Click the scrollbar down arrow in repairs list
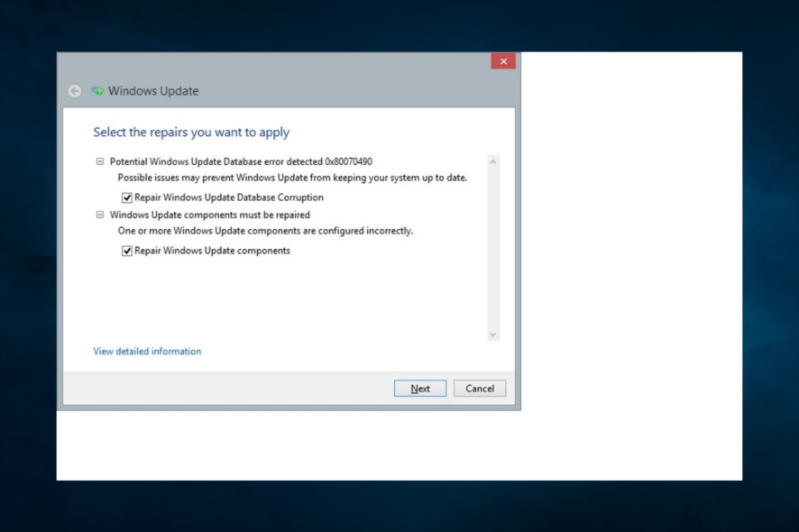This screenshot has height=532, width=799. 492,335
